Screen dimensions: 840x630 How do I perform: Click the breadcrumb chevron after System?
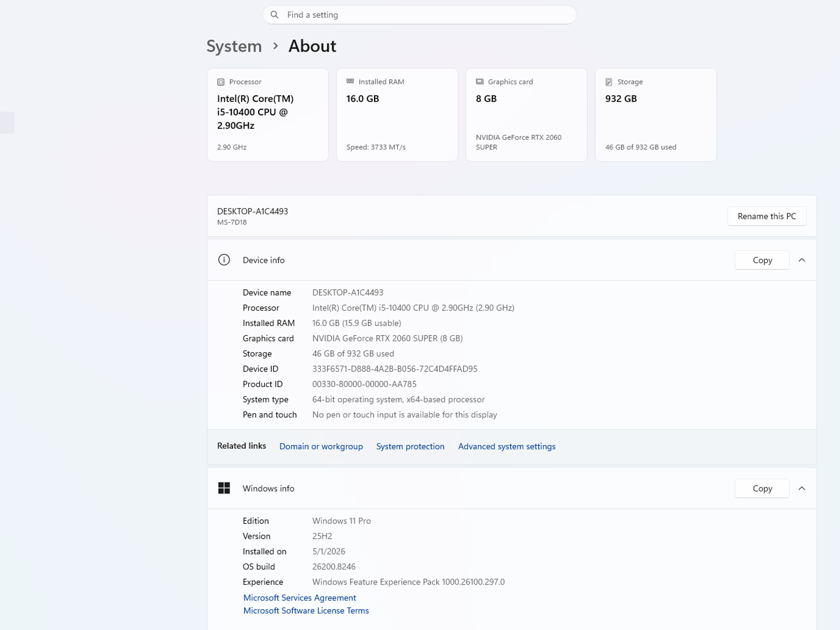(276, 46)
